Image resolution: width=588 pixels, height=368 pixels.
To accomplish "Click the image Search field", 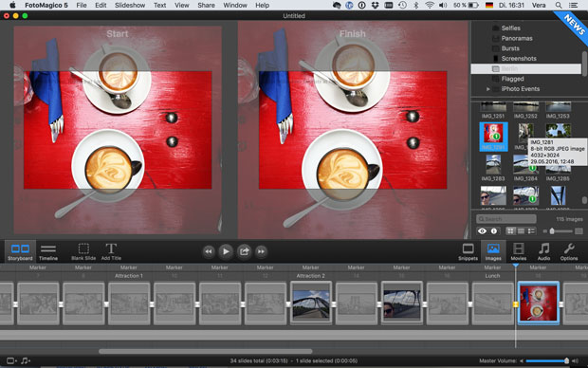I will click(505, 219).
